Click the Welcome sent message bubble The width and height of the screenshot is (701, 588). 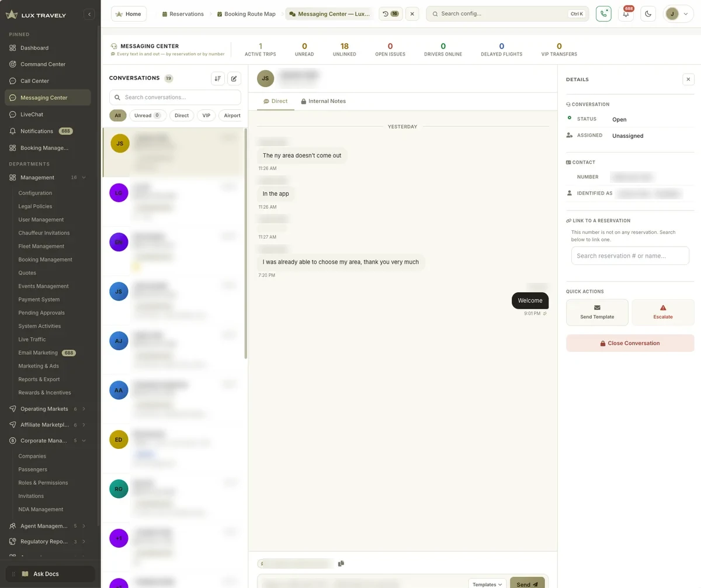click(530, 300)
